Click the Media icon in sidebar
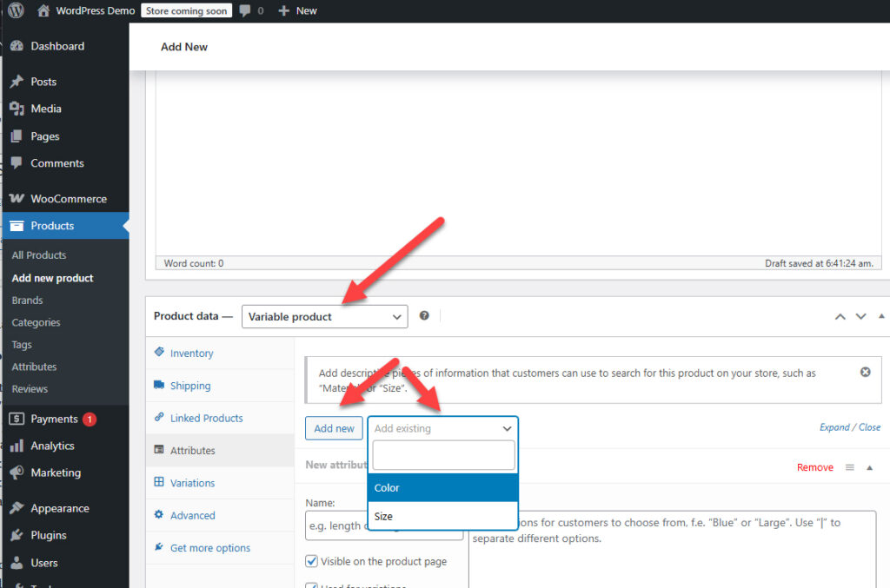 [17, 109]
